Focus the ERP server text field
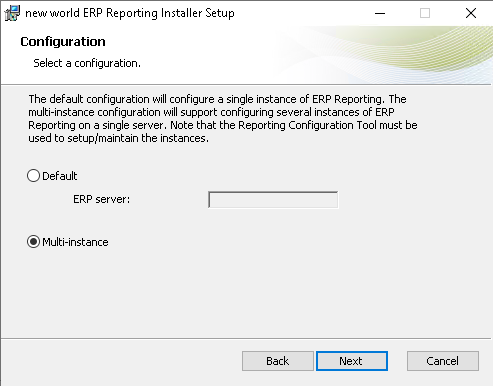This screenshot has height=386, width=493. pyautogui.click(x=273, y=199)
